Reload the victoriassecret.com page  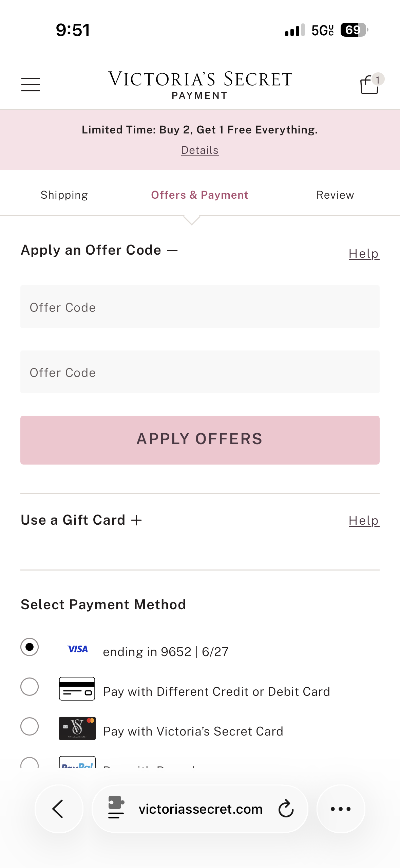[286, 809]
